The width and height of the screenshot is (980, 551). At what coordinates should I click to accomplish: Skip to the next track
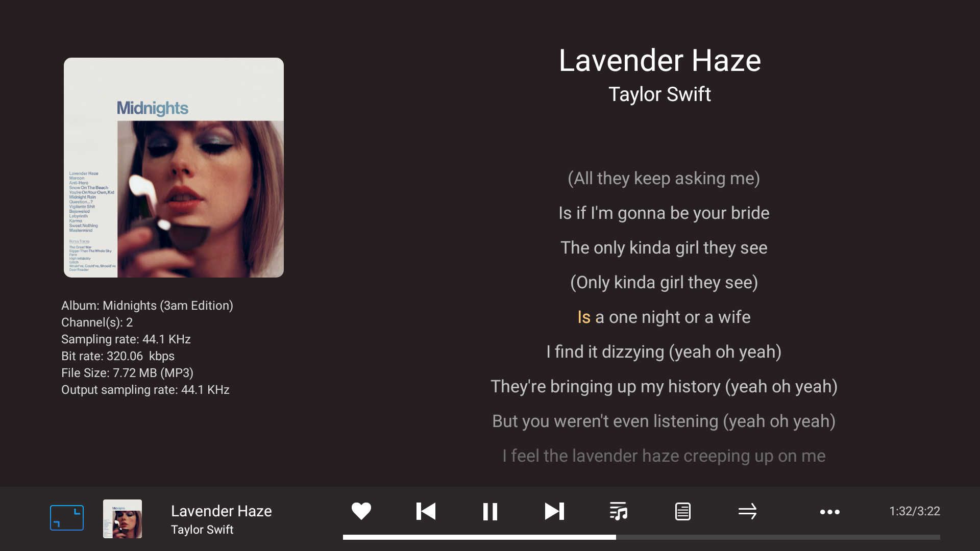click(x=554, y=511)
